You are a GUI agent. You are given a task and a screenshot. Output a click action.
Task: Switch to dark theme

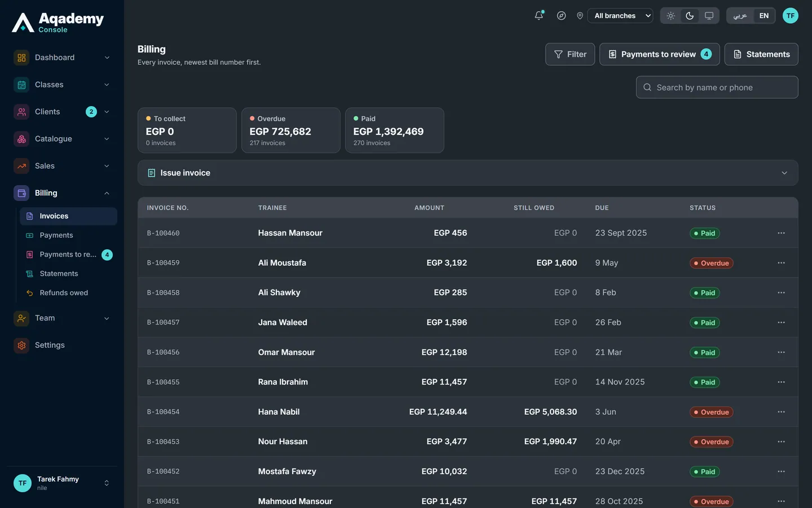[x=690, y=16]
